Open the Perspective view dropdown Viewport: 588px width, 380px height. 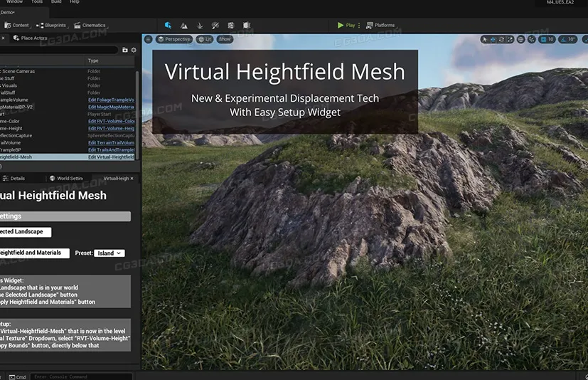(174, 39)
